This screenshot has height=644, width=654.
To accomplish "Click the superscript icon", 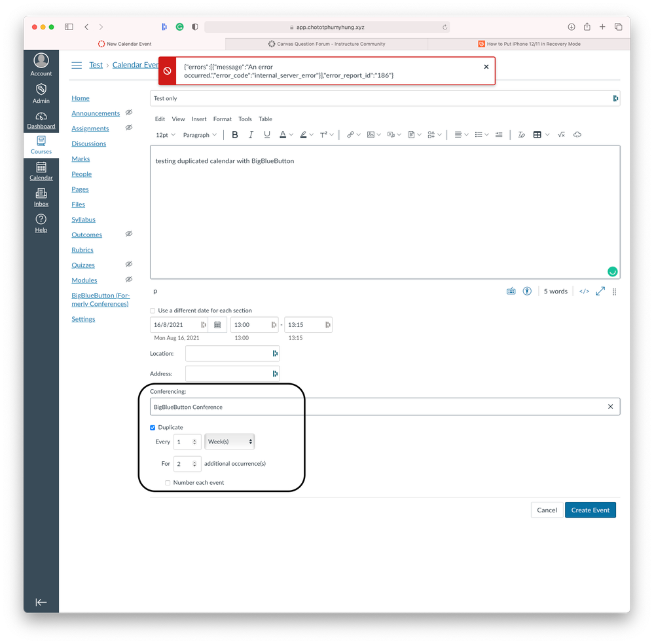I will [323, 135].
